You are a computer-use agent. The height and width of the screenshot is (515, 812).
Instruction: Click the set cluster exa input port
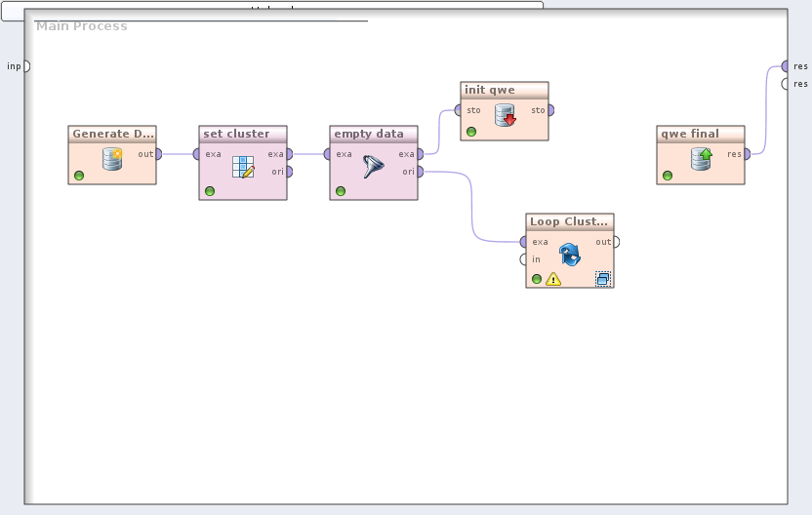click(196, 154)
